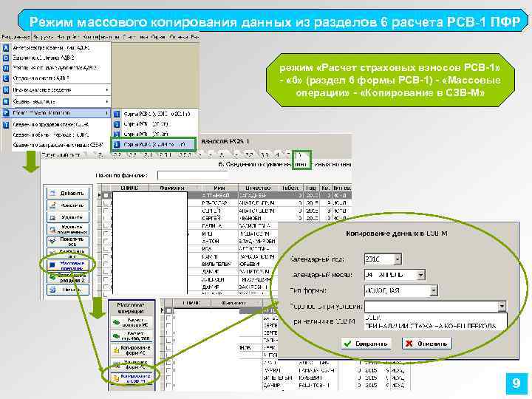
Task: Open the Настройки menu
Action: pyautogui.click(x=68, y=37)
